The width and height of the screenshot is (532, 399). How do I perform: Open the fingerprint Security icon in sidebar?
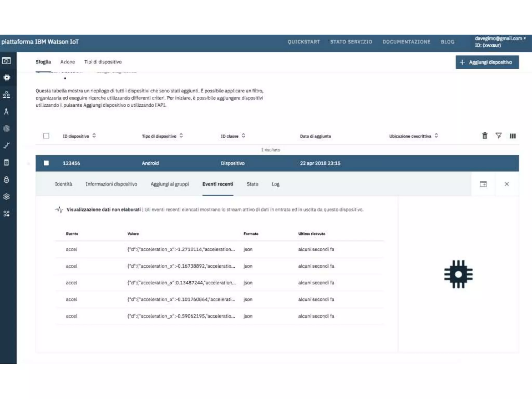(x=7, y=128)
